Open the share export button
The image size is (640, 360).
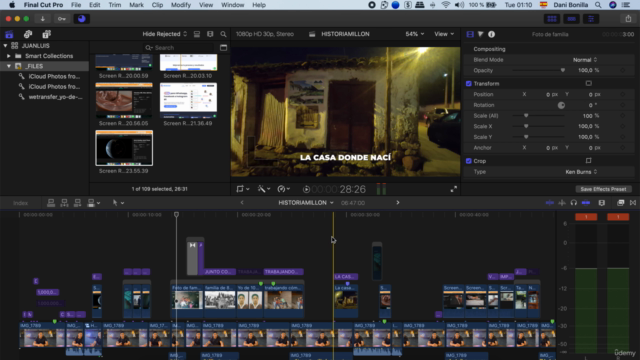[x=628, y=19]
